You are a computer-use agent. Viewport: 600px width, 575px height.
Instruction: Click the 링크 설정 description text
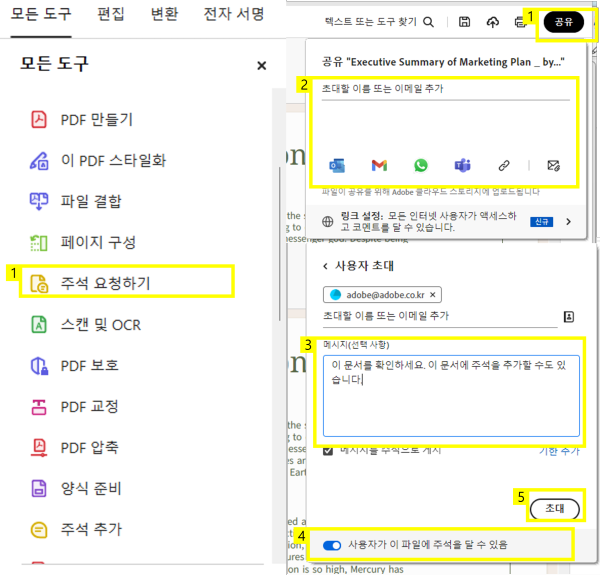(429, 222)
